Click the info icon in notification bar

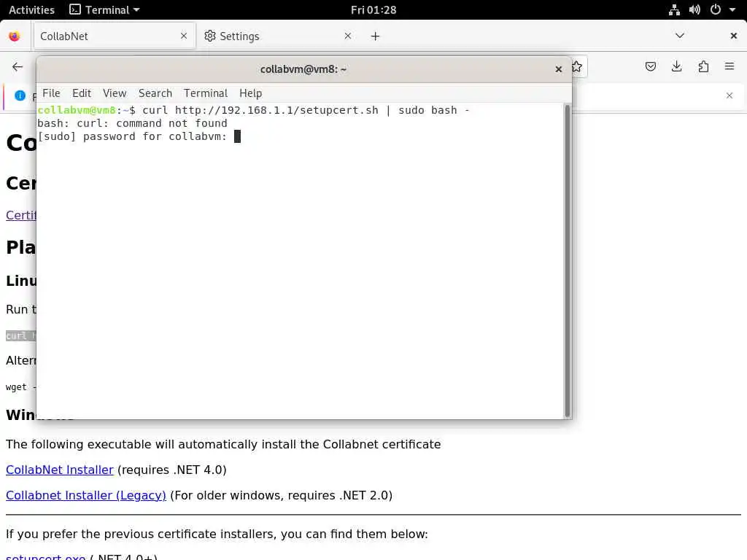click(x=20, y=96)
